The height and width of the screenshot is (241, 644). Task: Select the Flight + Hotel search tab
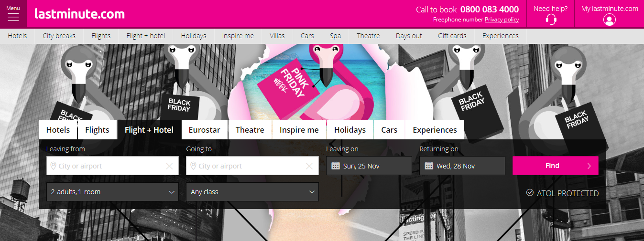149,130
